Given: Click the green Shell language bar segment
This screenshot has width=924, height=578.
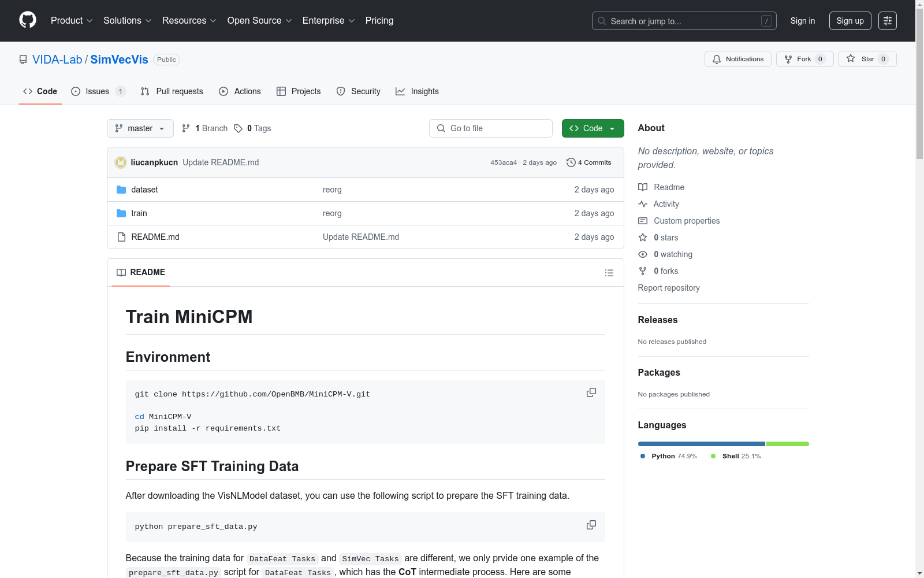Looking at the screenshot, I should pyautogui.click(x=788, y=444).
